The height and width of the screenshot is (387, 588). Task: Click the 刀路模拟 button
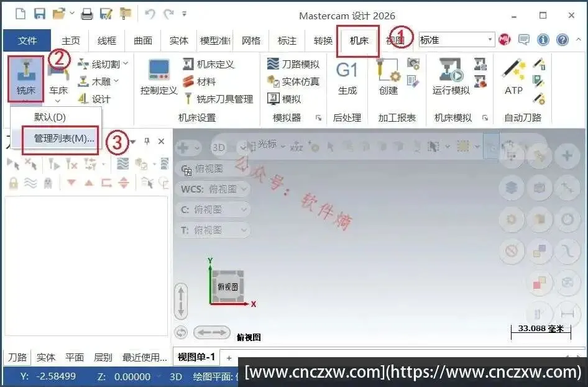(293, 64)
